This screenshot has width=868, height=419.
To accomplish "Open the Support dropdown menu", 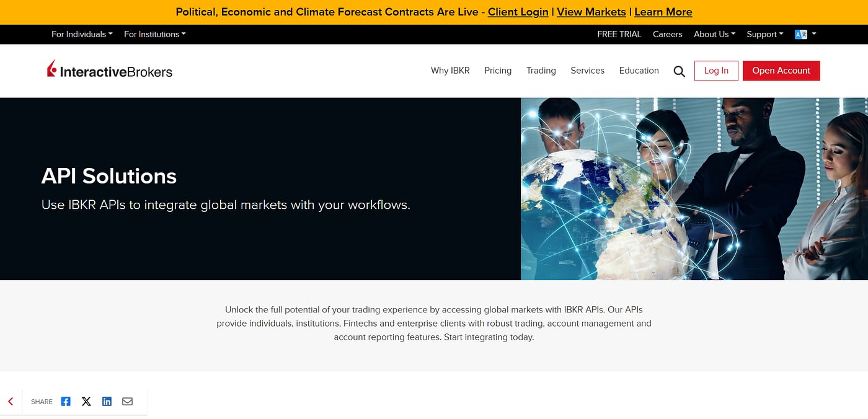I will point(764,34).
